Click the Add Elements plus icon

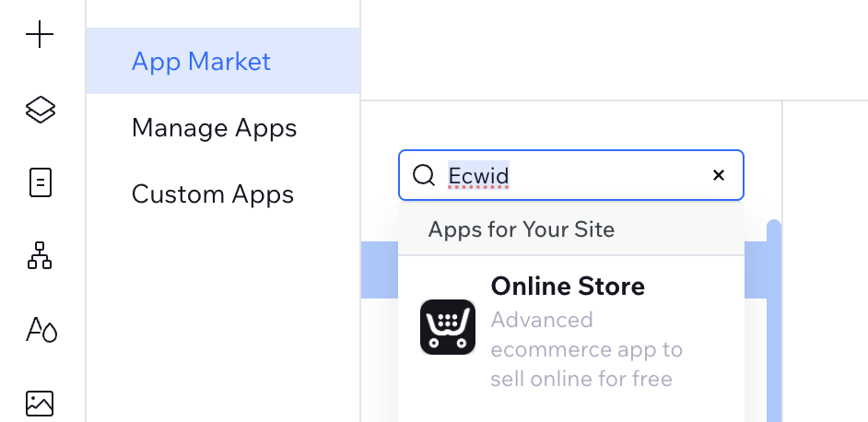tap(40, 36)
